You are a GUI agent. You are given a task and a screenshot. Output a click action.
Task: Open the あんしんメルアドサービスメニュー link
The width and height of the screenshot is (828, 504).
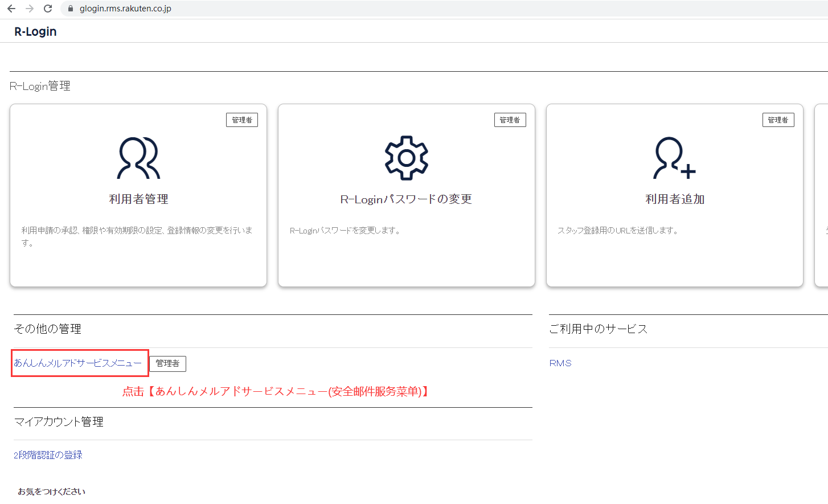tap(78, 363)
